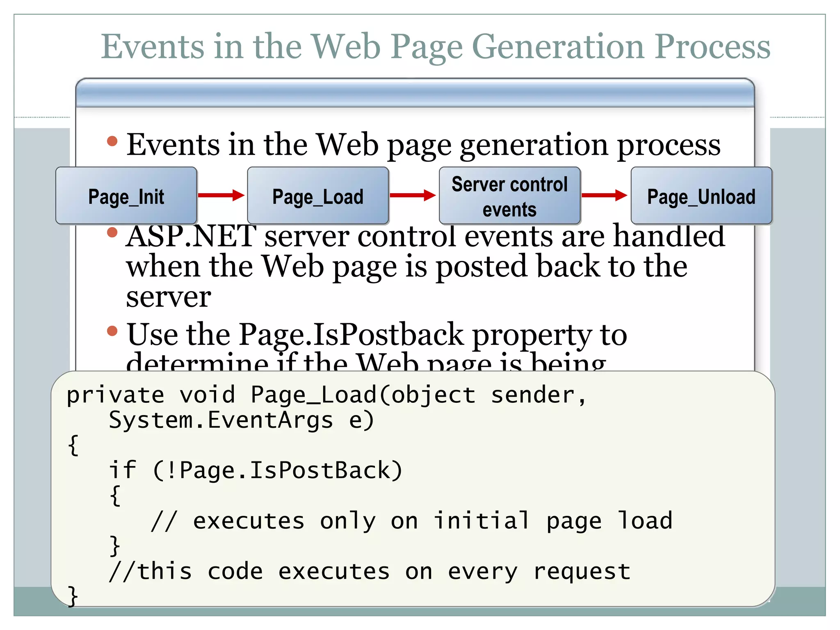Click the bullet 'Events in the Web page generation process'

[423, 145]
